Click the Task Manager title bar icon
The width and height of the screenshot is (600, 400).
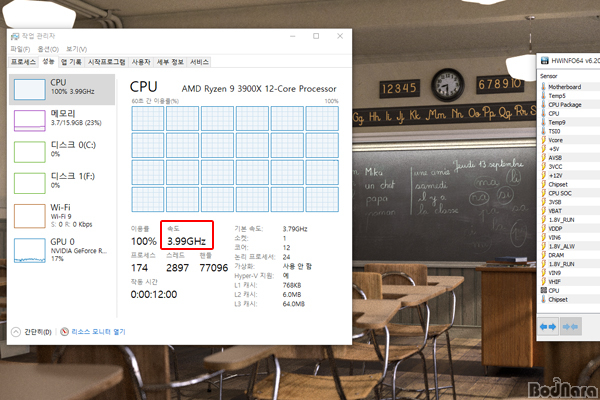click(15, 36)
